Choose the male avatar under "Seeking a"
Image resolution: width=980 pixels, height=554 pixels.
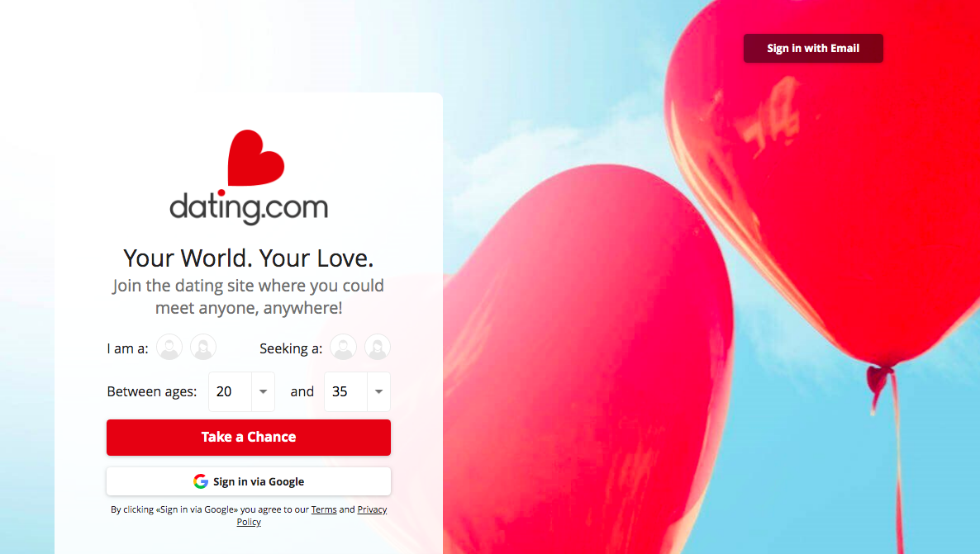coord(343,348)
